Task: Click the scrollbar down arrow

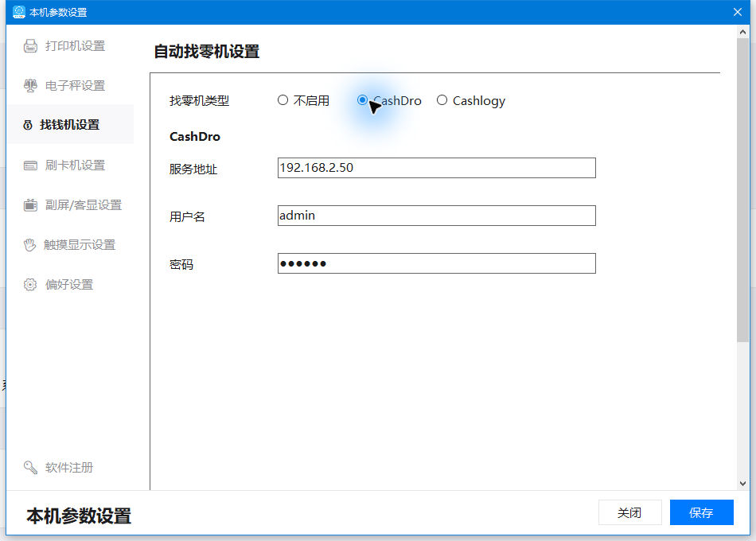Action: pos(742,483)
